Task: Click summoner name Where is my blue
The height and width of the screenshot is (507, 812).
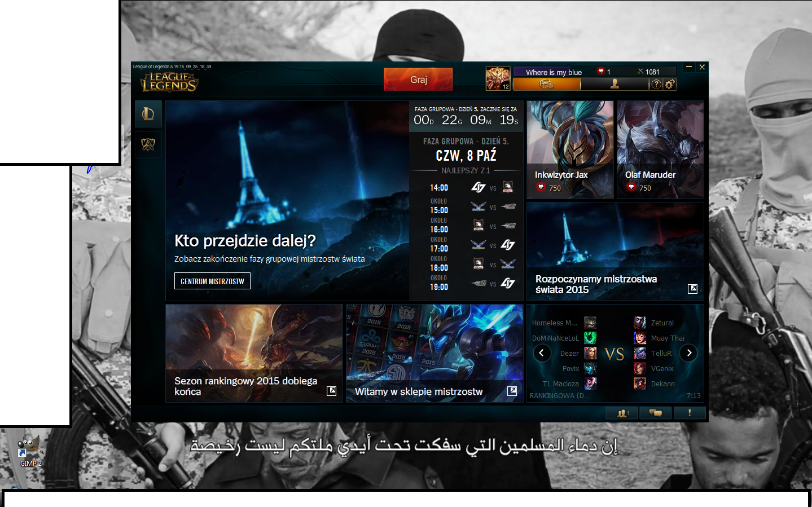Action: [x=554, y=72]
